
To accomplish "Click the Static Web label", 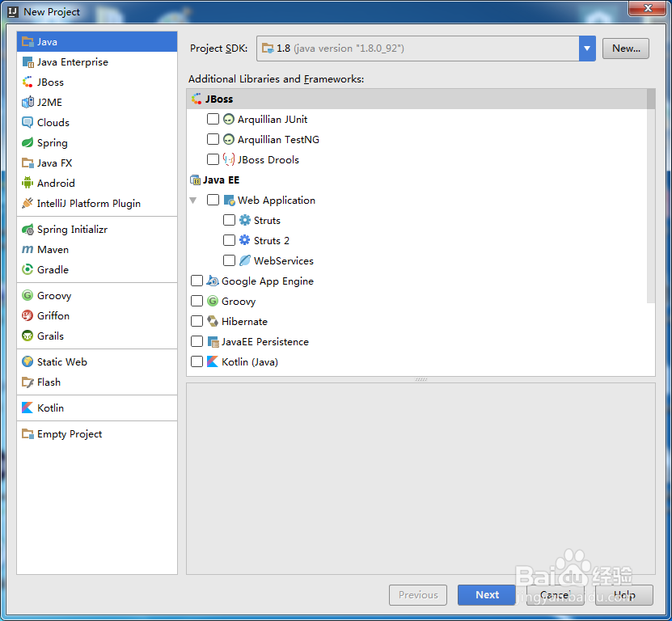I will (x=62, y=361).
